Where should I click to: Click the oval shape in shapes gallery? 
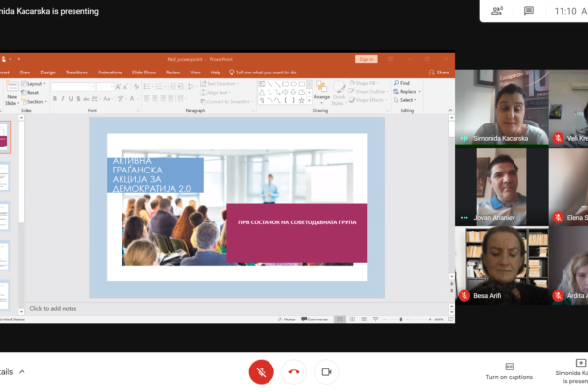(293, 84)
